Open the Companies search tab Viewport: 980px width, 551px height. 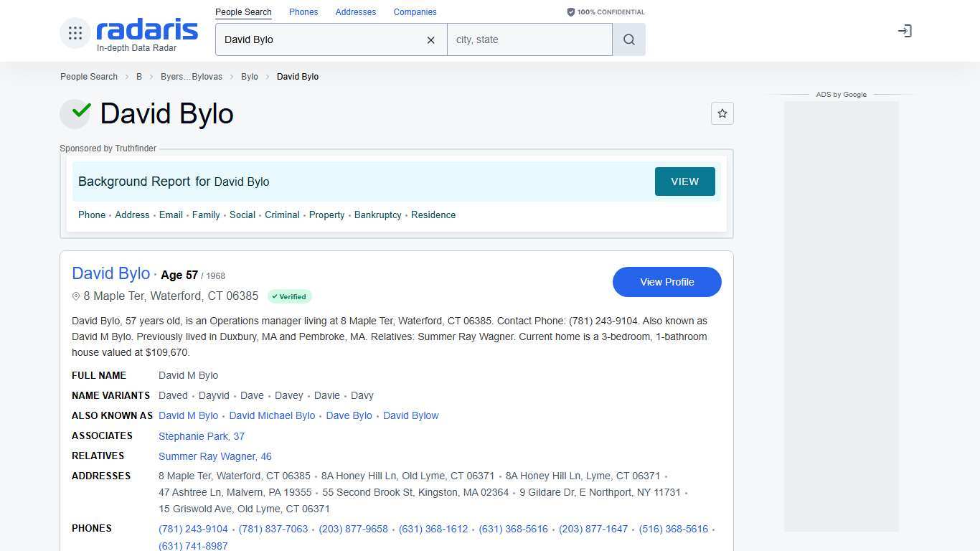pos(415,12)
